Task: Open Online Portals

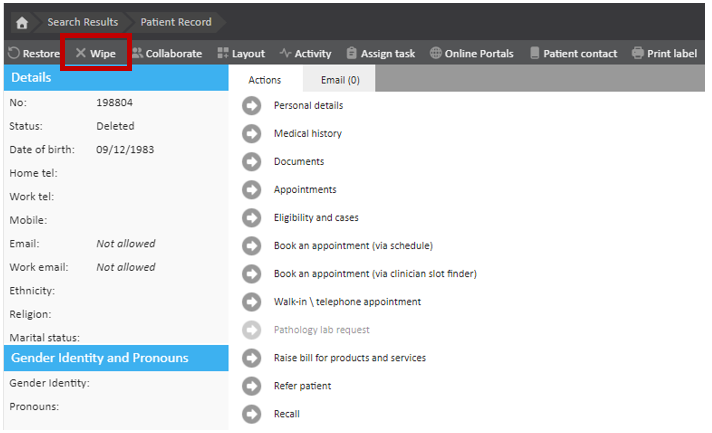Action: pyautogui.click(x=471, y=54)
